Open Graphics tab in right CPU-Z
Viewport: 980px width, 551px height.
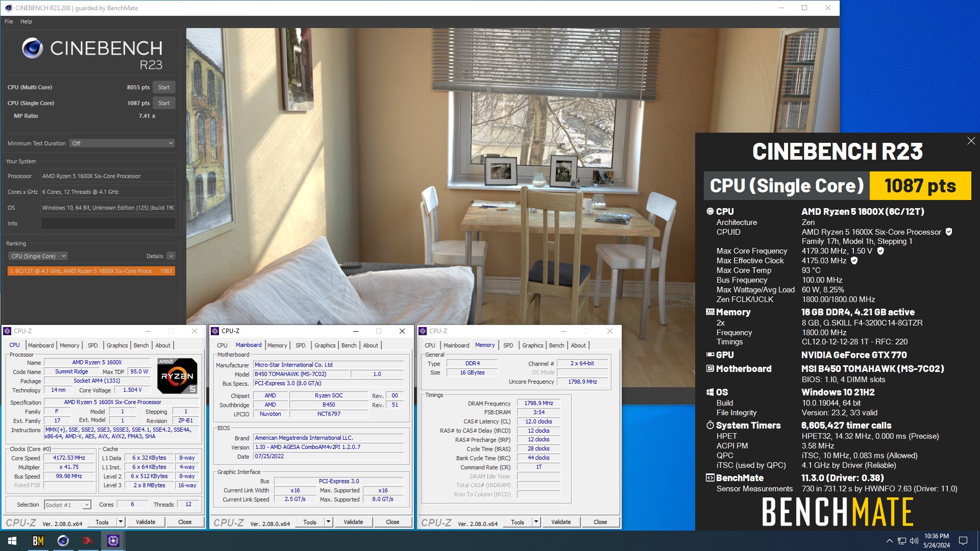point(533,345)
